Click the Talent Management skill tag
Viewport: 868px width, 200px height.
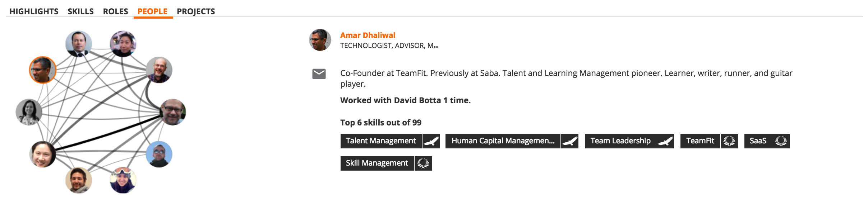[381, 141]
